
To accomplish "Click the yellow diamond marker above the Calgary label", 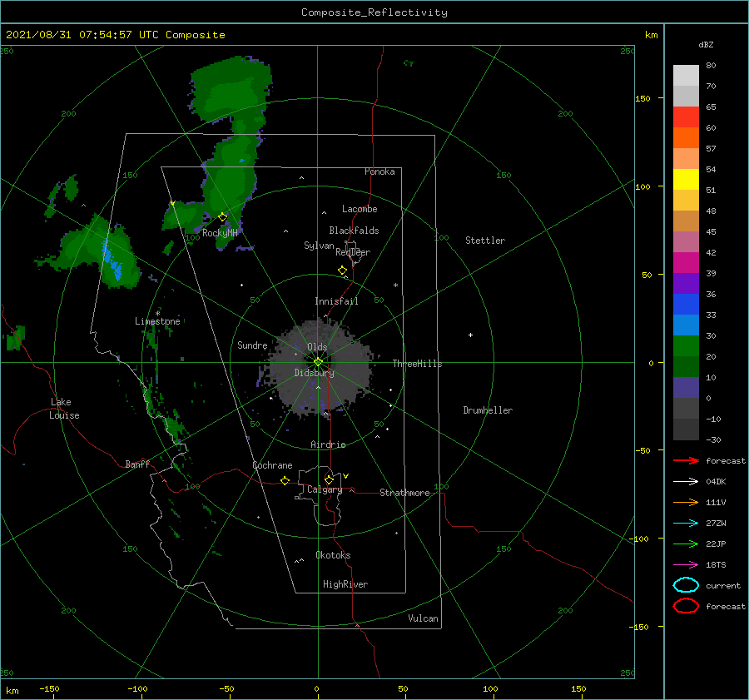I will point(329,479).
